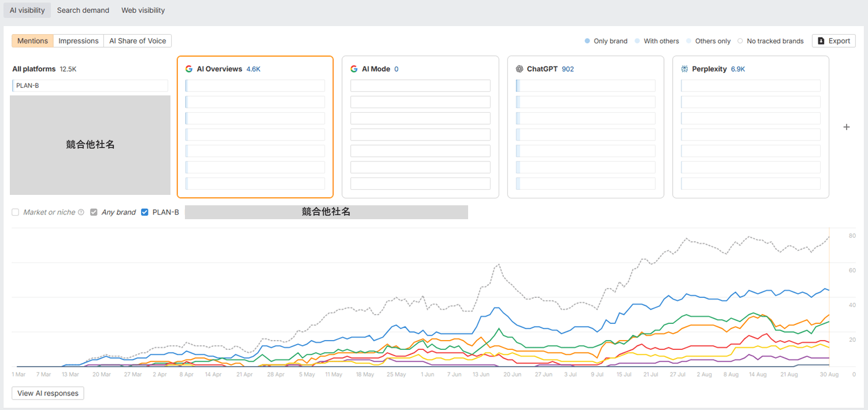The height and width of the screenshot is (410, 868).
Task: Click the Market or niche info icon
Action: click(x=81, y=212)
